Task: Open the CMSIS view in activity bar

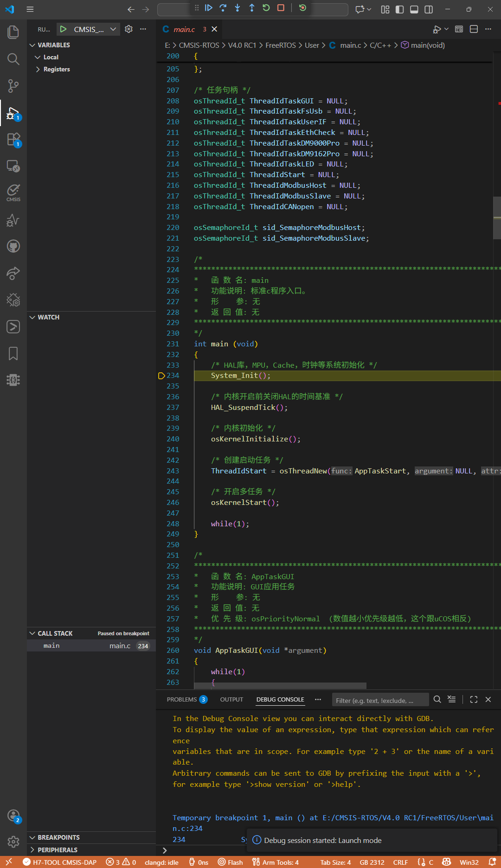Action: coord(13,192)
